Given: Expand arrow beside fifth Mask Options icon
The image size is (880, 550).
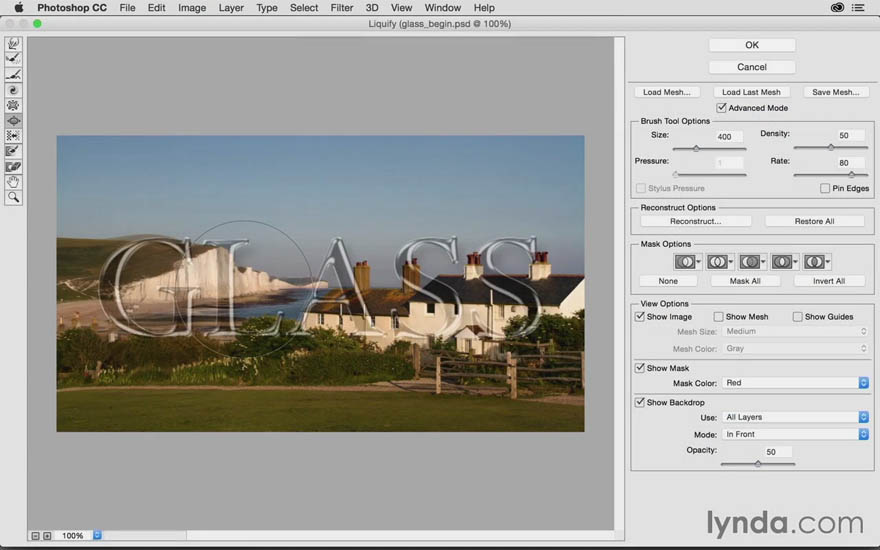Looking at the screenshot, I should tap(828, 262).
